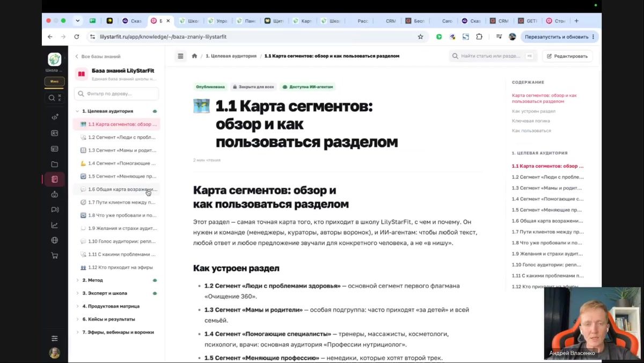The image size is (644, 363).
Task: Click '1.9 Желания и страхи аудит' in right contents
Action: pyautogui.click(x=547, y=253)
